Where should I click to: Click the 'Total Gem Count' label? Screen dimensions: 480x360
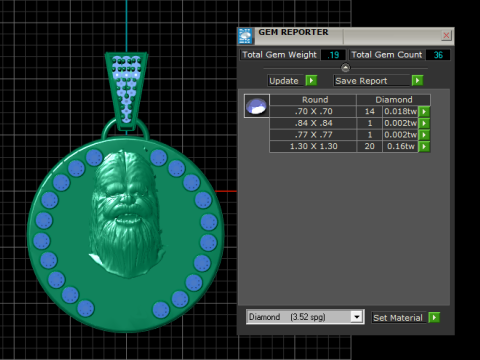tap(387, 55)
